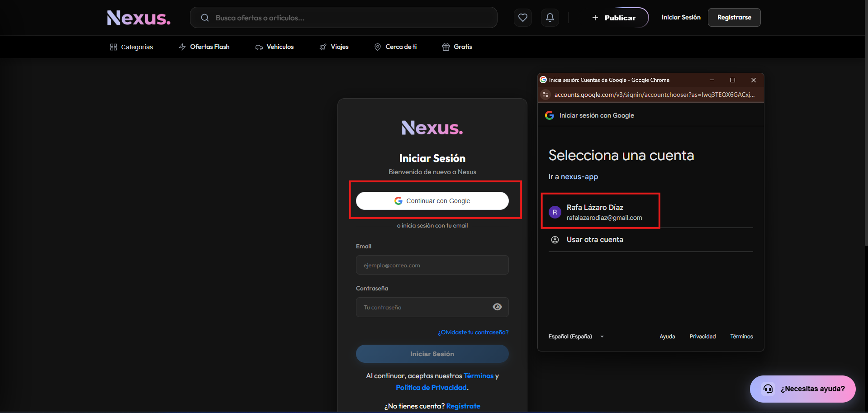Click ¿Olvidaste tu contraseña? link

(473, 332)
